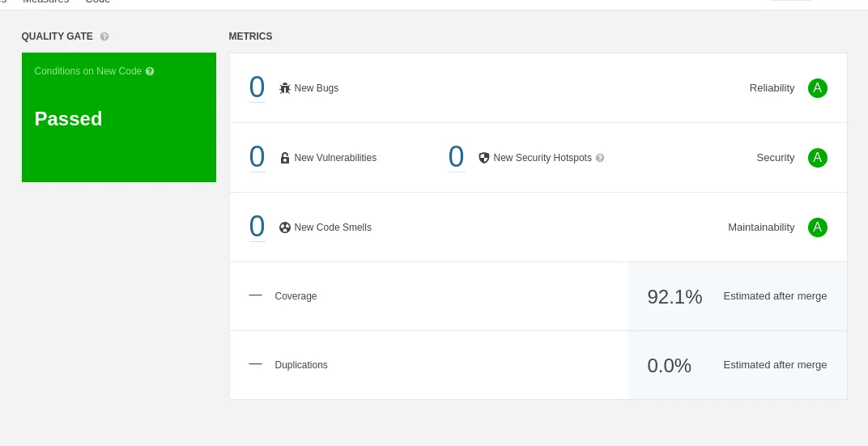
Task: Click the Duplications metric label
Action: pos(301,365)
